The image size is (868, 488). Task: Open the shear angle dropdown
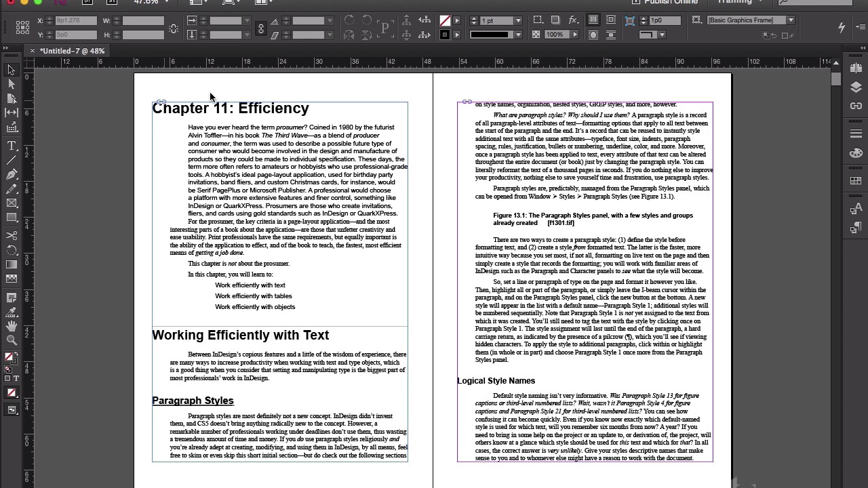329,35
